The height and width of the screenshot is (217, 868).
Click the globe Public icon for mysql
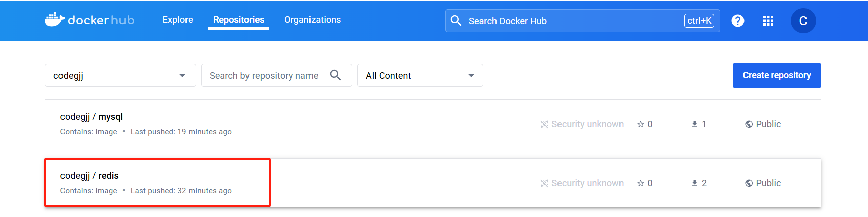click(749, 124)
